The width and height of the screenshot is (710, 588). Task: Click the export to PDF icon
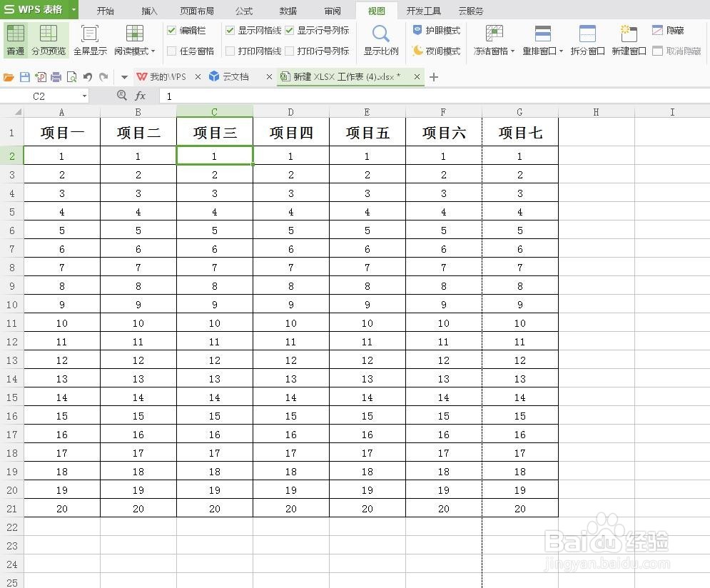point(41,77)
